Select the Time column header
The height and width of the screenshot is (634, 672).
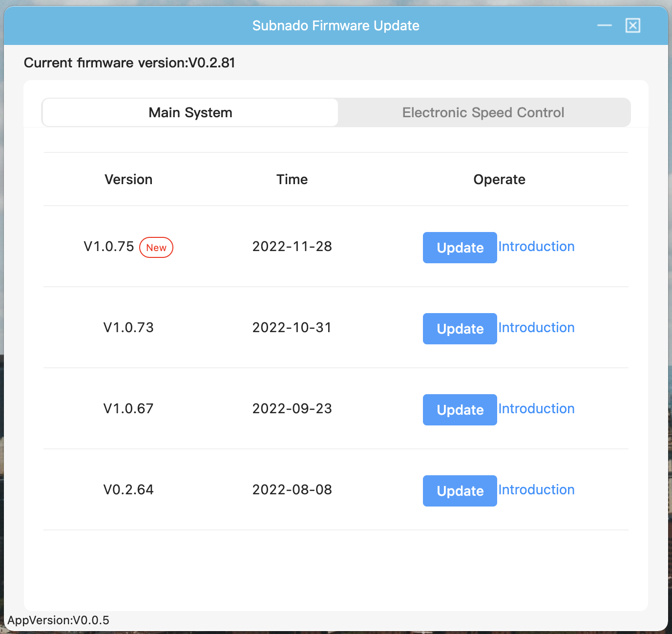(x=292, y=180)
